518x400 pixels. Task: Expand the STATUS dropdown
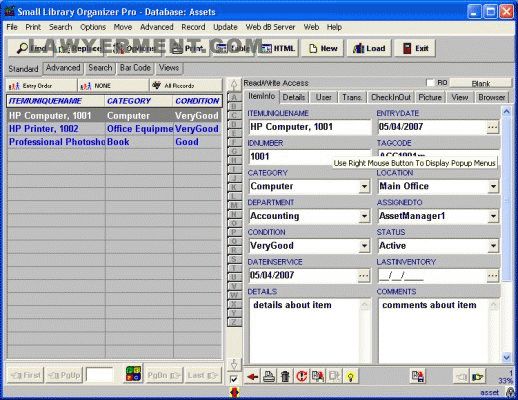[x=493, y=246]
